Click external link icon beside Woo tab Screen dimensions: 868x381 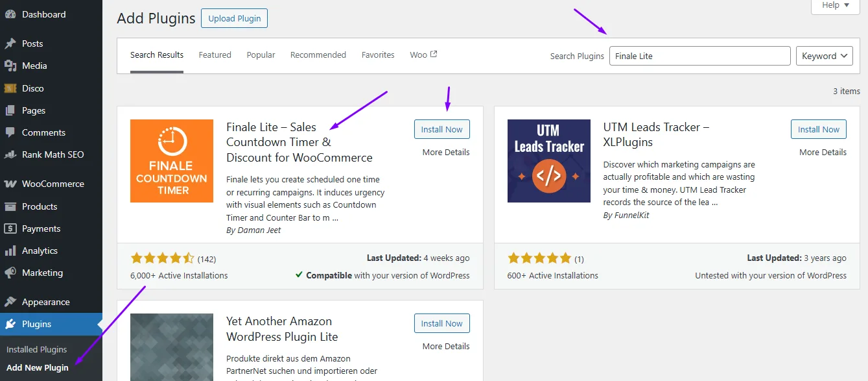[x=434, y=55]
